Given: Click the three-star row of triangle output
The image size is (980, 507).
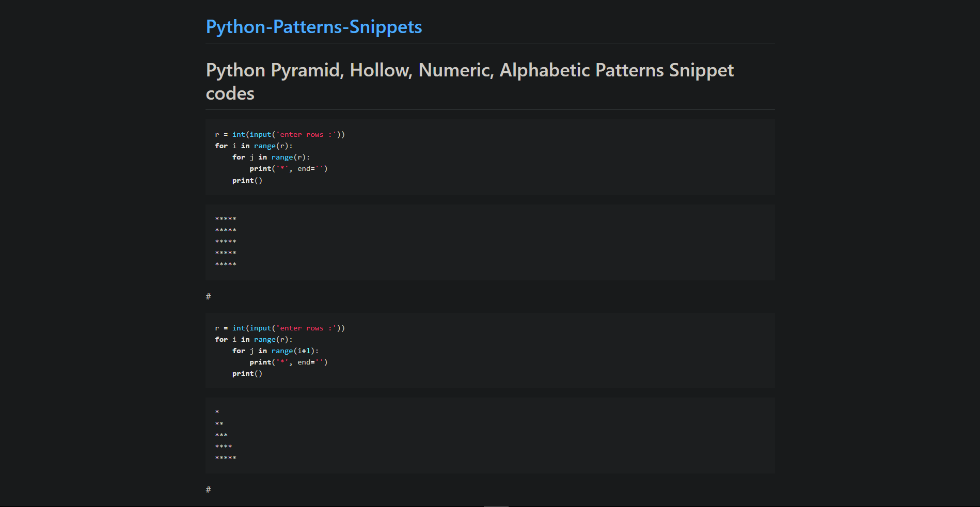Looking at the screenshot, I should coord(222,435).
